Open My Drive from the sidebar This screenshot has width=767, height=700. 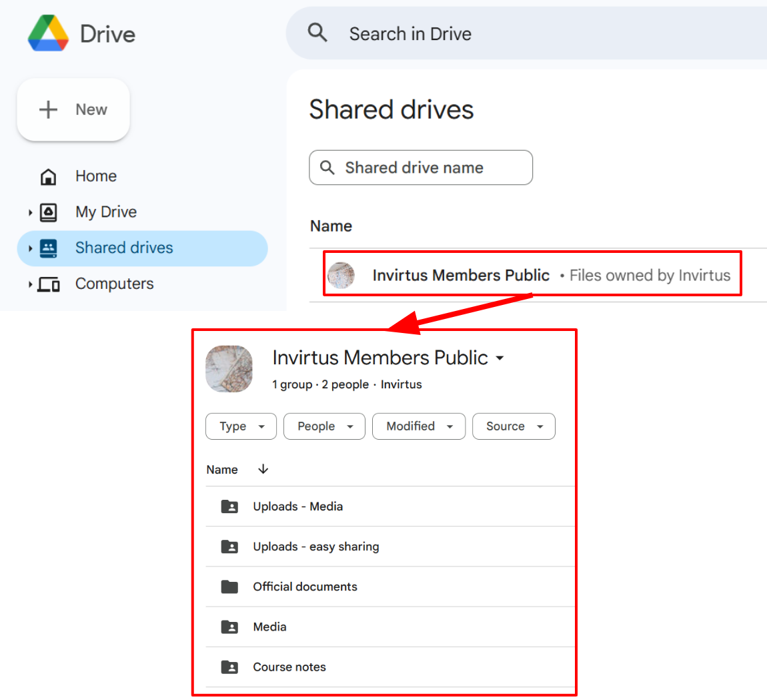(106, 212)
